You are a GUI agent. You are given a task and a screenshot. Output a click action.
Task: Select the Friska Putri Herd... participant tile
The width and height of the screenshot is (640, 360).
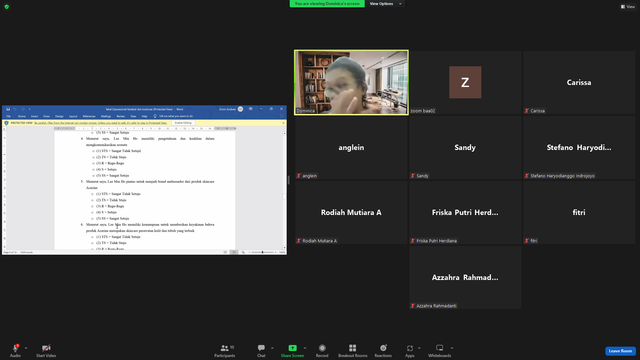coord(465,212)
